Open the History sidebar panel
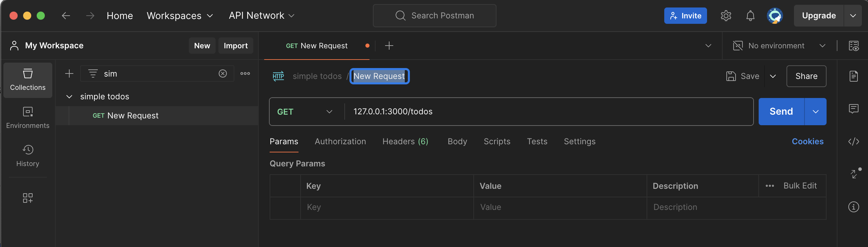This screenshot has width=868, height=247. (x=28, y=156)
